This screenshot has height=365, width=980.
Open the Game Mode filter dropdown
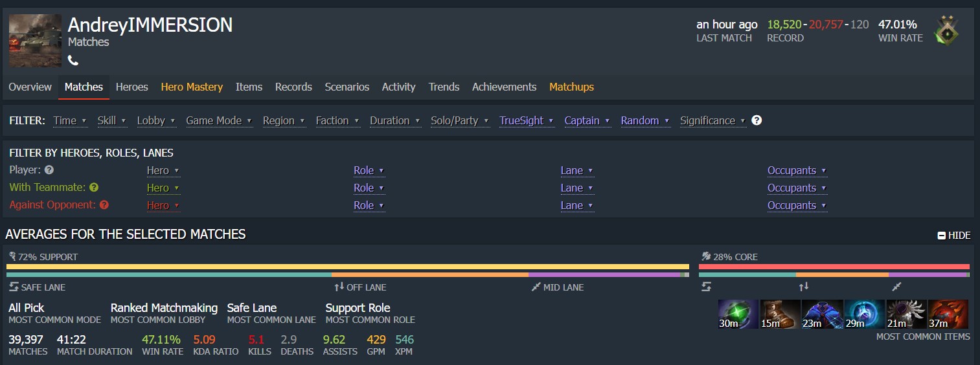(219, 120)
